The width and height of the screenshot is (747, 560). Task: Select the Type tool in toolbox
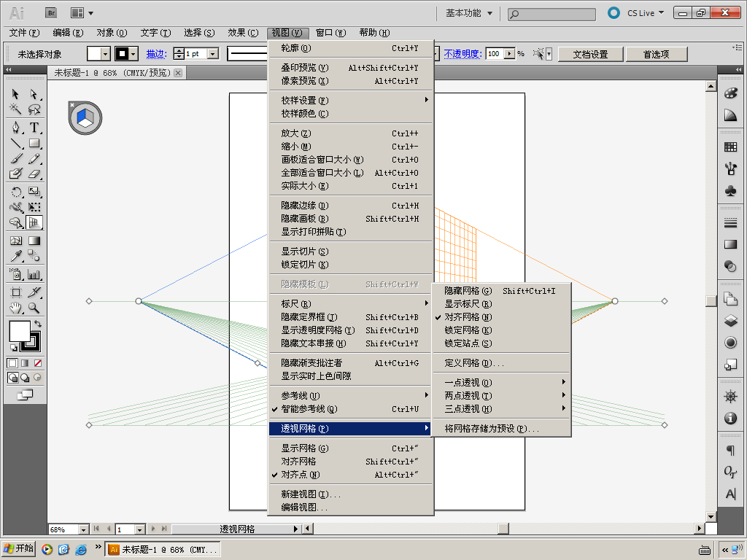click(x=34, y=128)
